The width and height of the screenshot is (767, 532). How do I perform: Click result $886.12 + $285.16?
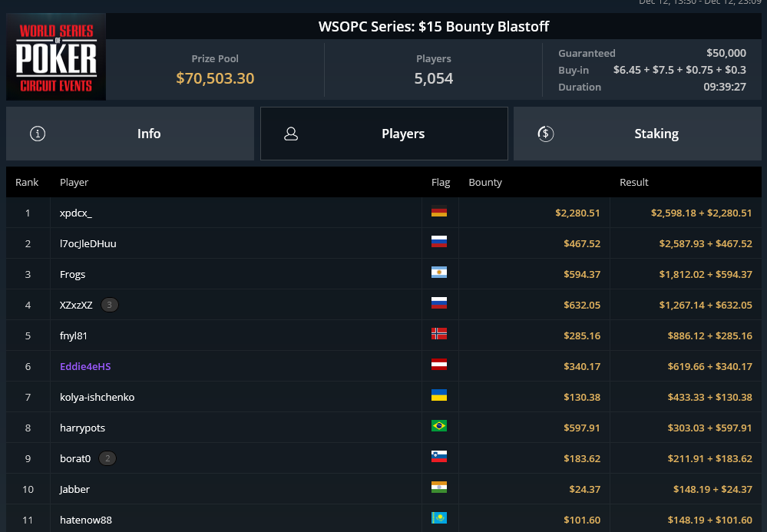coord(709,336)
